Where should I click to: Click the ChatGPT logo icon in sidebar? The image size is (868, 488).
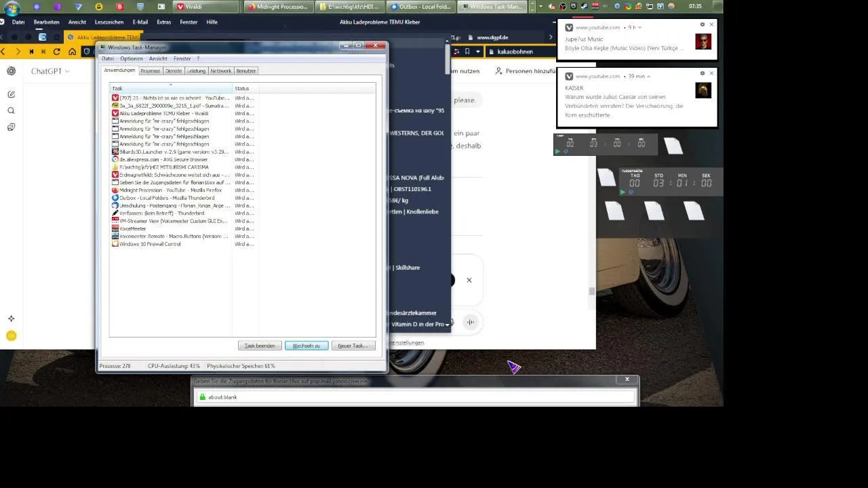pos(12,71)
